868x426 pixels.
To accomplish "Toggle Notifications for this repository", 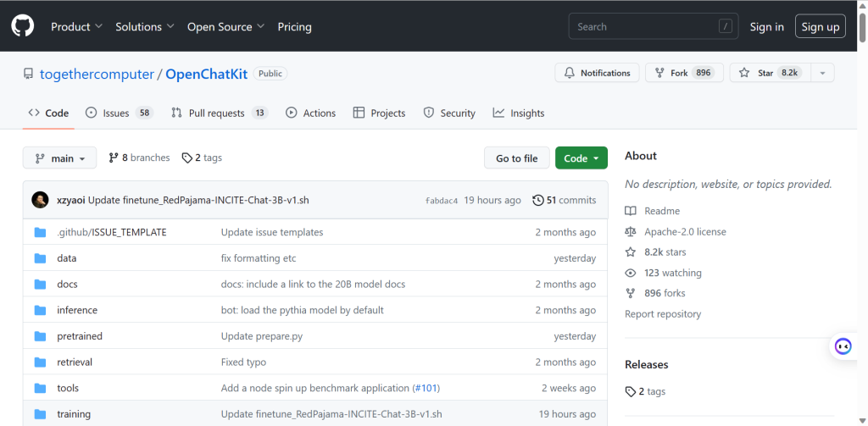I will [x=597, y=73].
